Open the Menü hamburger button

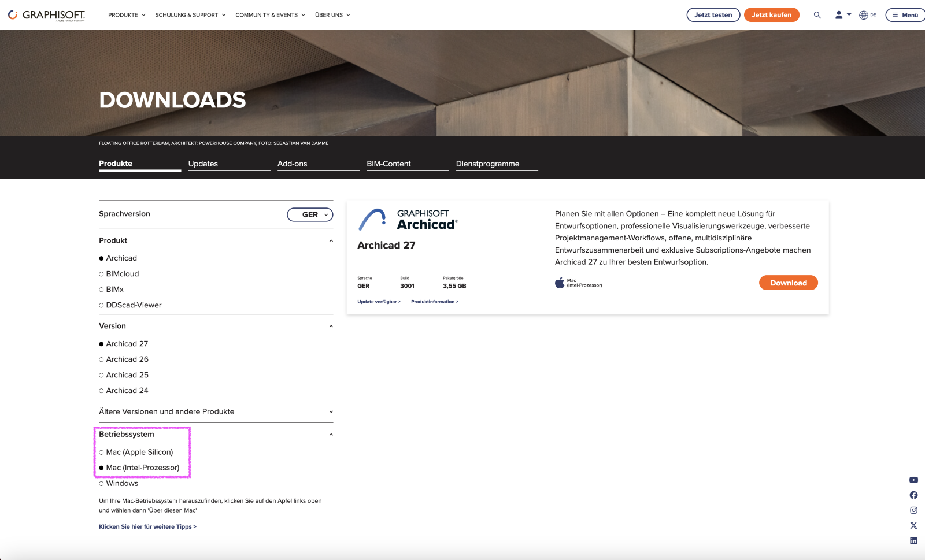tap(905, 15)
